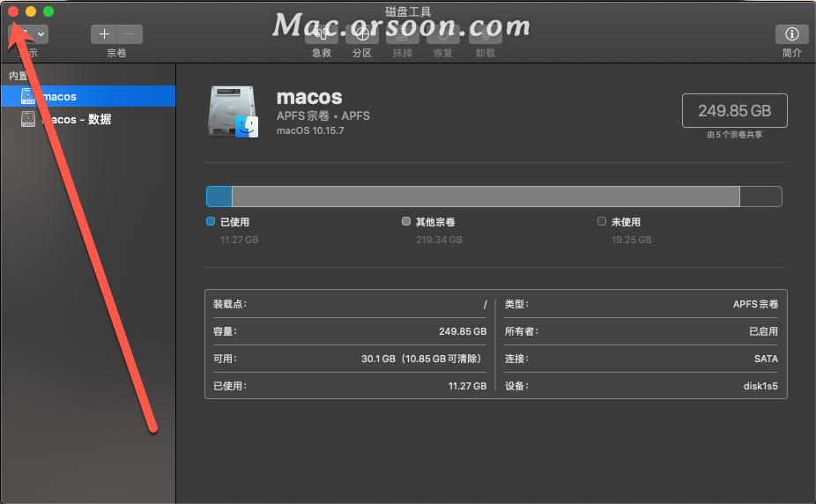Add a volume with the plus button
Image resolution: width=816 pixels, height=504 pixels.
click(x=104, y=34)
